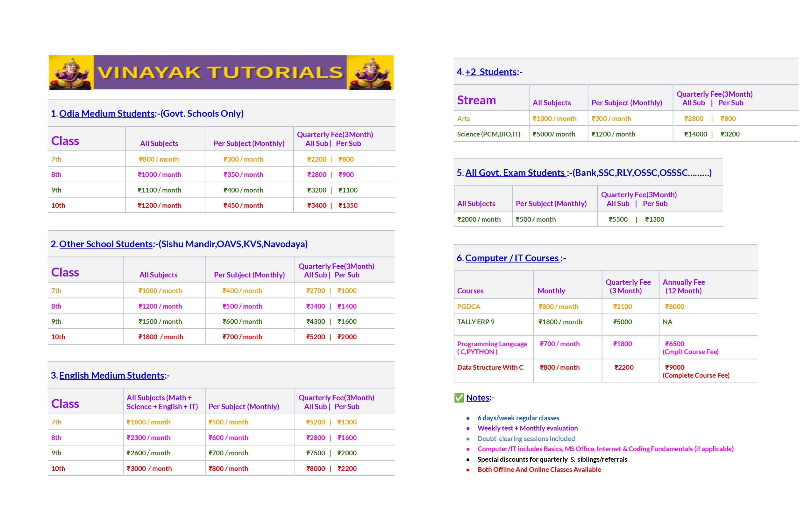Viewport: 812px width, 525px height.
Task: Open the All Govt. Exam Students link
Action: point(516,173)
